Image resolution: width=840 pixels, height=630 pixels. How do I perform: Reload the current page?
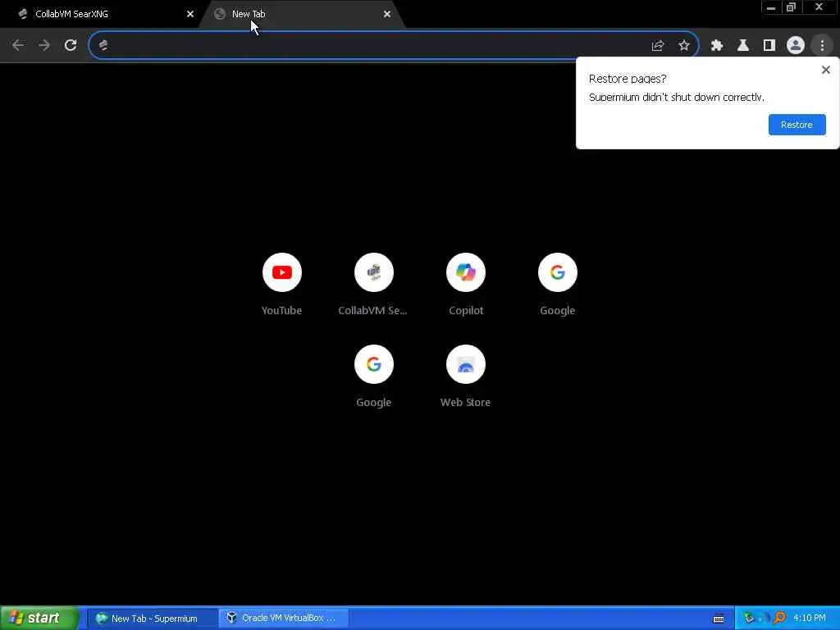(71, 45)
